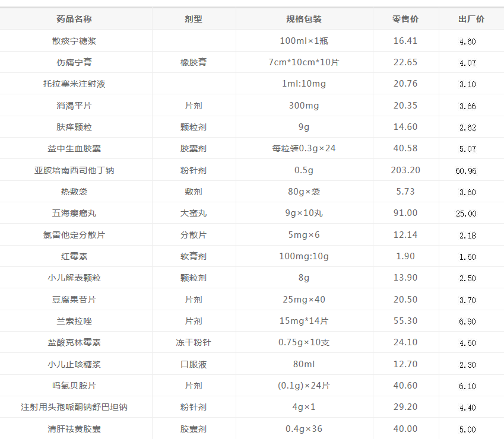
Task: Click the retail price 91.00
Action: click(405, 213)
